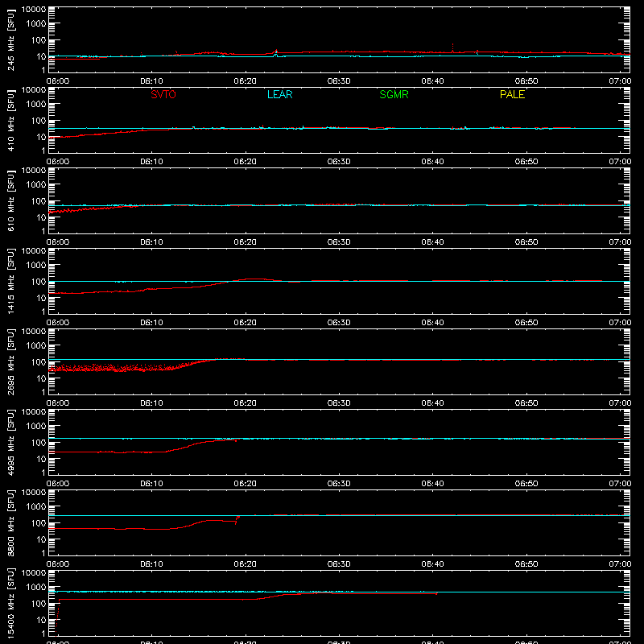Click the green SGMR legend label
Screen dimensions: 644x644
pos(394,94)
